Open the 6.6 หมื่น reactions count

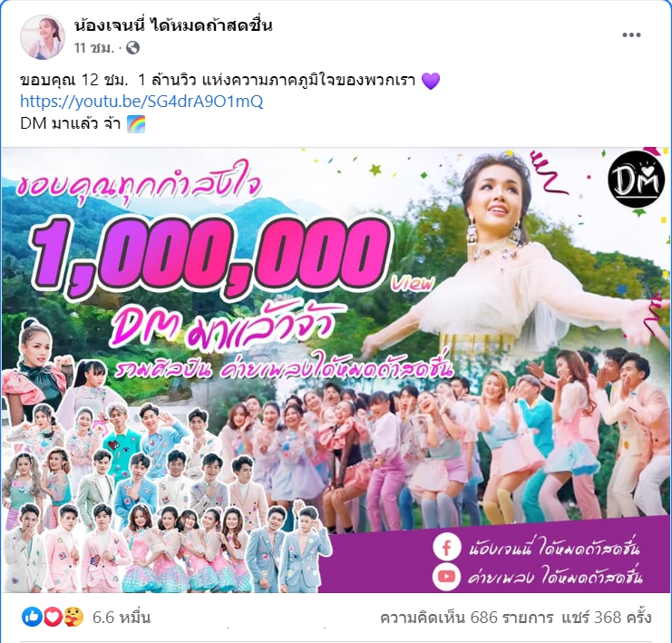(x=122, y=618)
